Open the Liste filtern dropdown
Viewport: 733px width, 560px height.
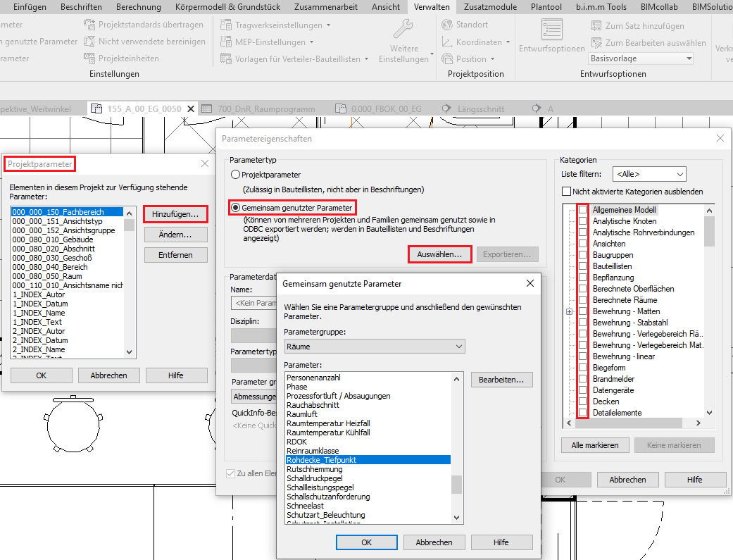(x=649, y=173)
